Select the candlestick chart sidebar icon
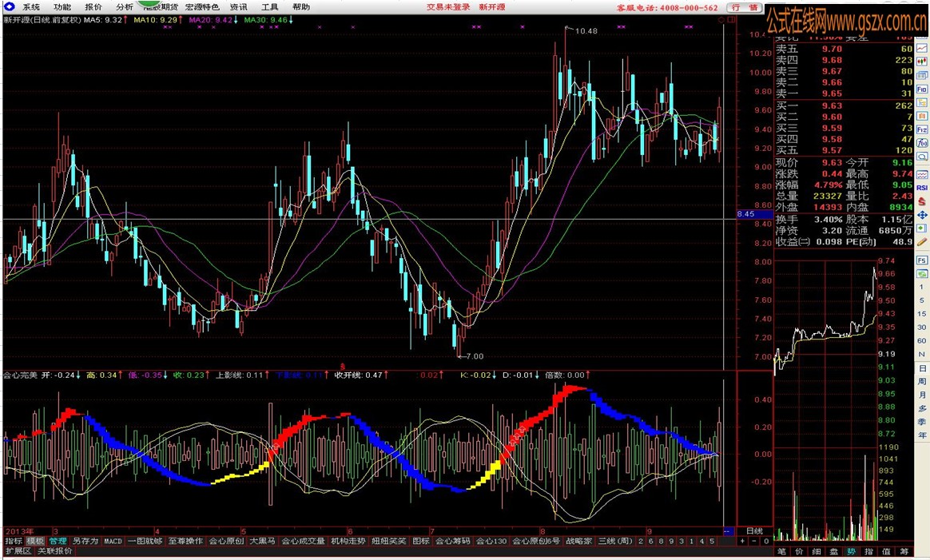 point(922,61)
